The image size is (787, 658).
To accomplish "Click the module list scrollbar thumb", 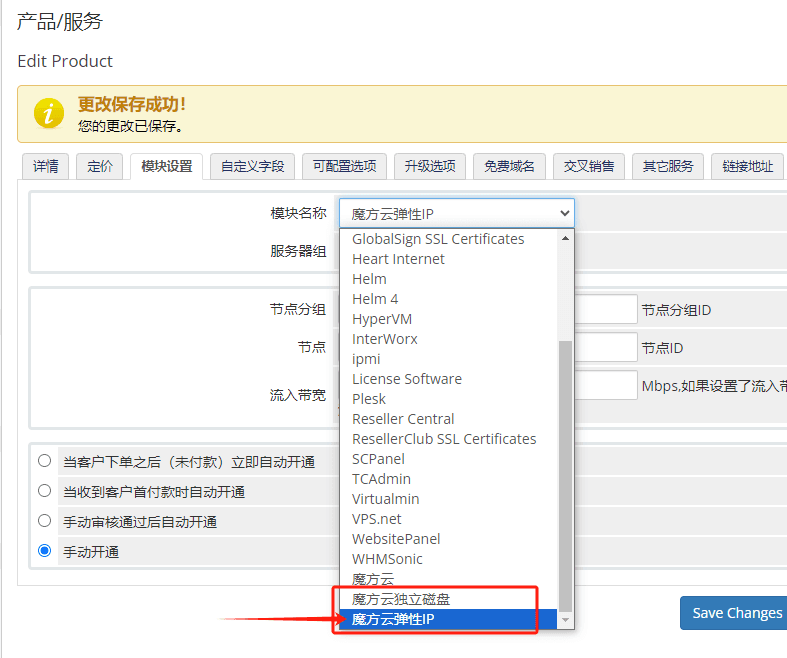I will pyautogui.click(x=566, y=476).
